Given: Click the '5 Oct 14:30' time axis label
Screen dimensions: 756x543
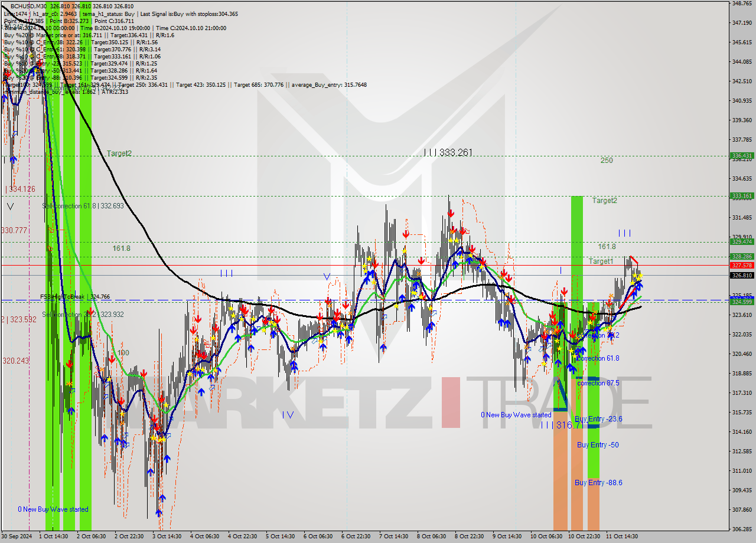Looking at the screenshot, I should 281,537.
